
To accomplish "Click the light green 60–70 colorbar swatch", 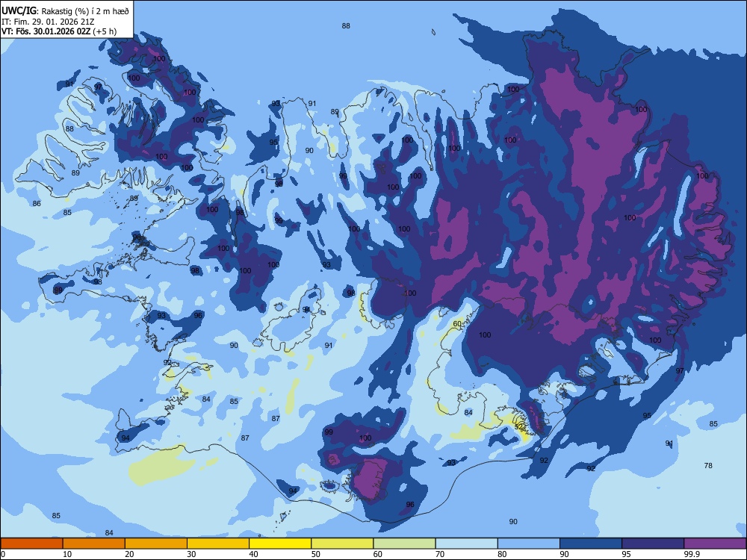I will pyautogui.click(x=404, y=544).
